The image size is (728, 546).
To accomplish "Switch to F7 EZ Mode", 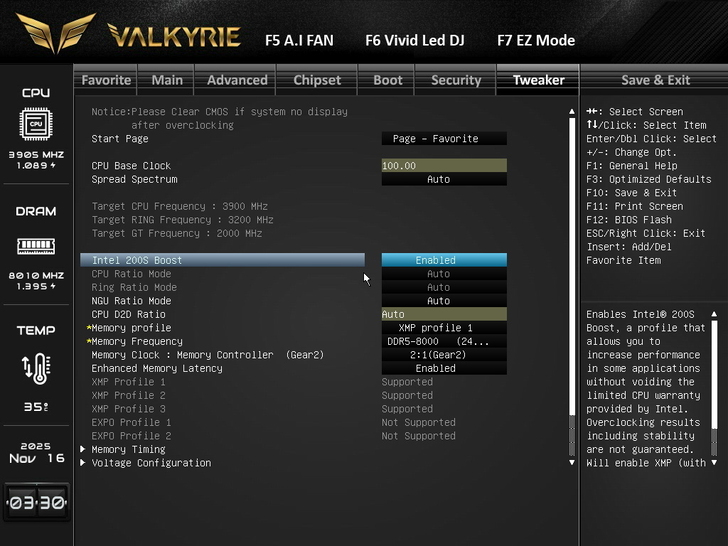I will click(x=536, y=40).
